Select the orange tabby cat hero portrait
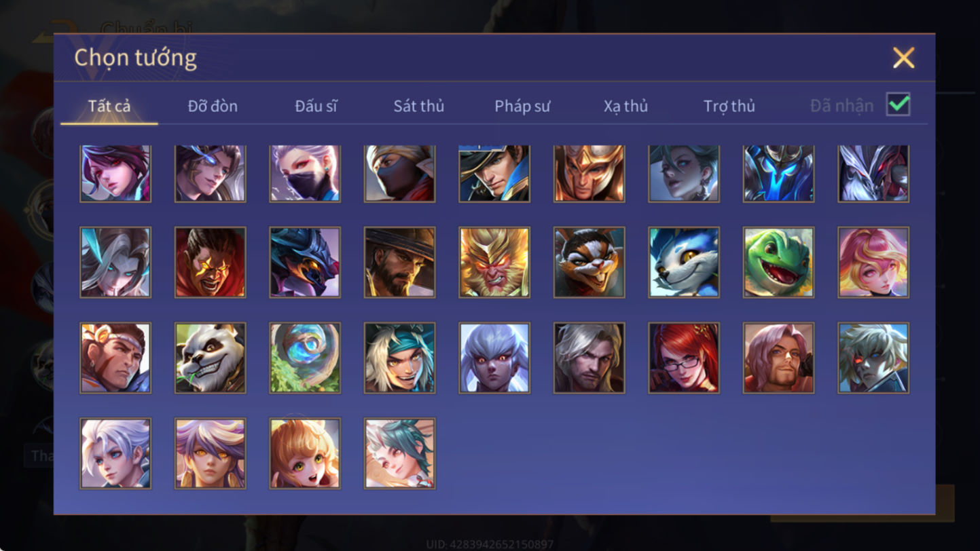The width and height of the screenshot is (980, 551). (x=589, y=263)
